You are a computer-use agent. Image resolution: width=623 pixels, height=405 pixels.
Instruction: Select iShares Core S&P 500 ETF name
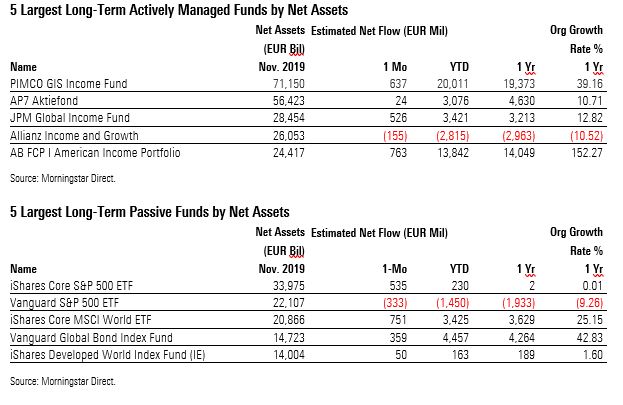click(x=70, y=286)
